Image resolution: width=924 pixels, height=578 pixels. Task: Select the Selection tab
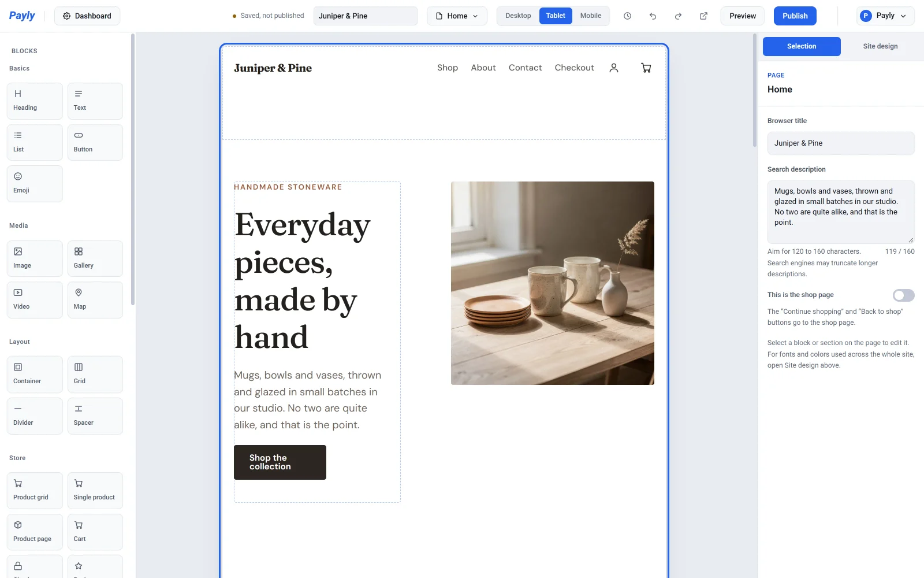click(x=802, y=46)
